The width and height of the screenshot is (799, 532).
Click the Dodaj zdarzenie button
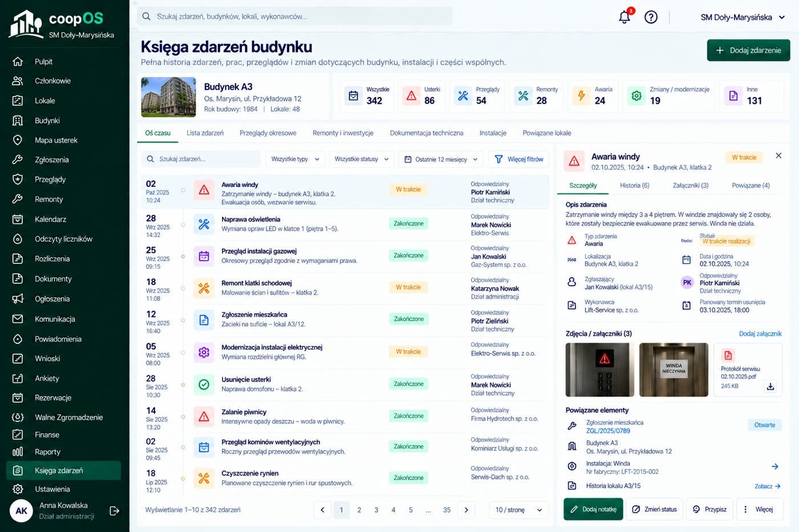(x=748, y=50)
